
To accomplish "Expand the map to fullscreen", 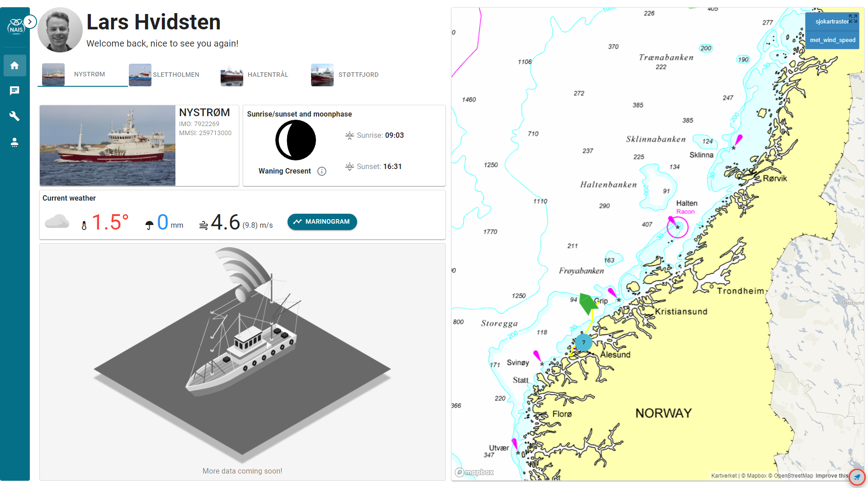I will pyautogui.click(x=853, y=19).
